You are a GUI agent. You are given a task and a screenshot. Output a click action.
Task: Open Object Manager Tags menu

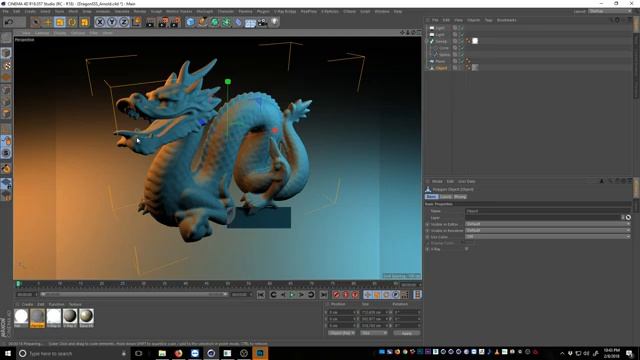click(x=488, y=20)
